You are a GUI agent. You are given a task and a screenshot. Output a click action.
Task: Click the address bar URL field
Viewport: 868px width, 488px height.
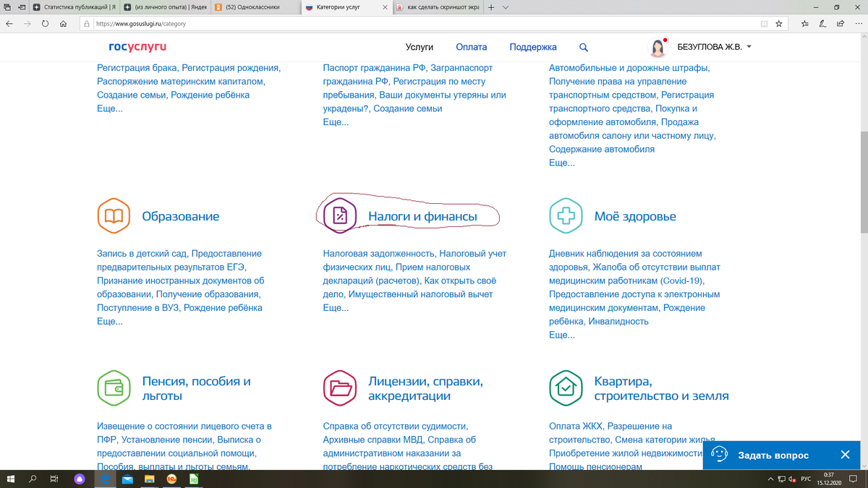(x=420, y=23)
